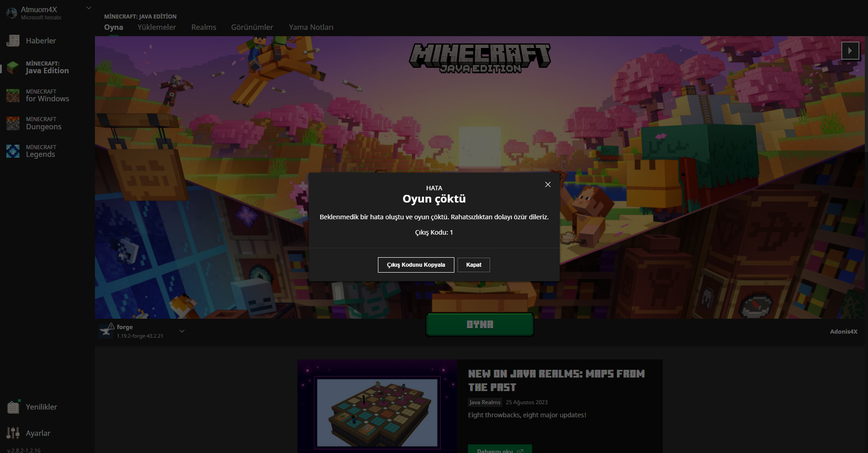
Task: Open the Görünümler tab
Action: point(252,27)
